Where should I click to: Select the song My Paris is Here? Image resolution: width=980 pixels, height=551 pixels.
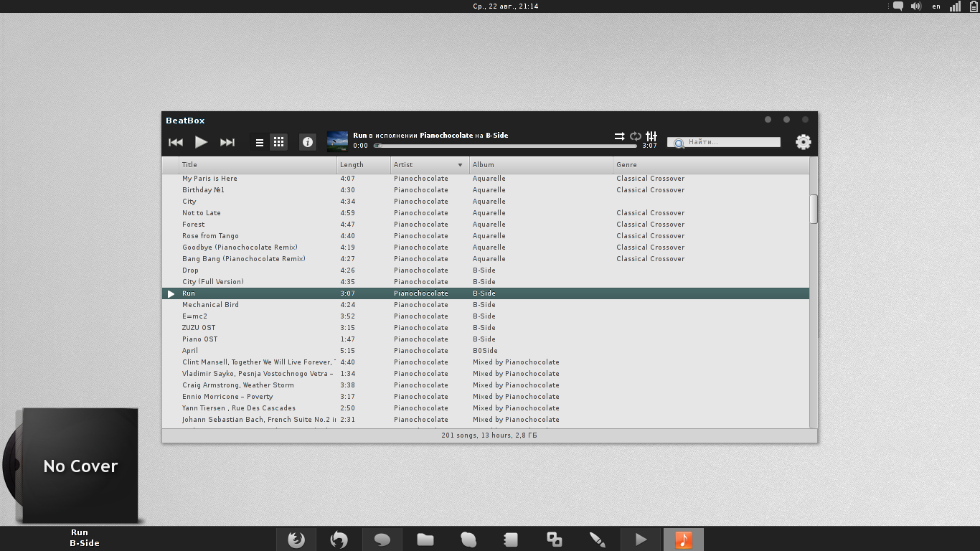tap(209, 179)
